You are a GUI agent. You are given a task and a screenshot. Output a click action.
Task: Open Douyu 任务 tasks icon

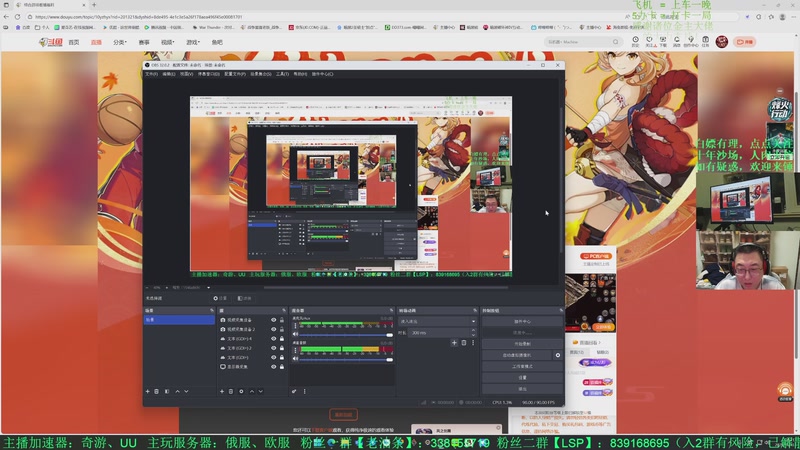click(705, 41)
